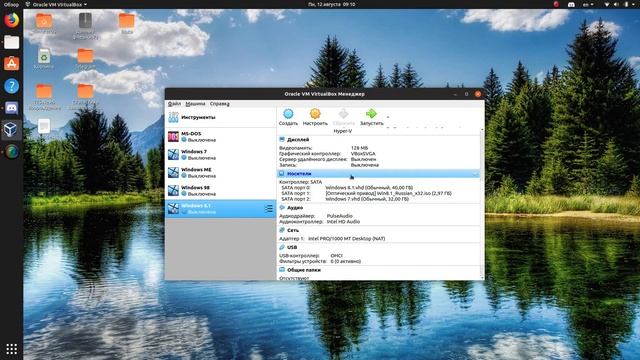Screen dimensions: 640x360
Task: Open VM settings with Настроить icon
Action: tap(315, 114)
